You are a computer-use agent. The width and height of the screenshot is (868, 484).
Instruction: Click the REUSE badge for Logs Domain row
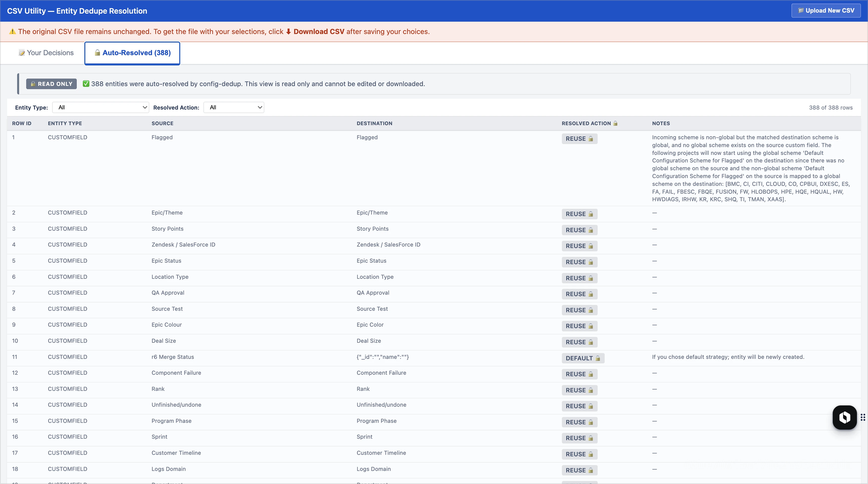pos(579,470)
